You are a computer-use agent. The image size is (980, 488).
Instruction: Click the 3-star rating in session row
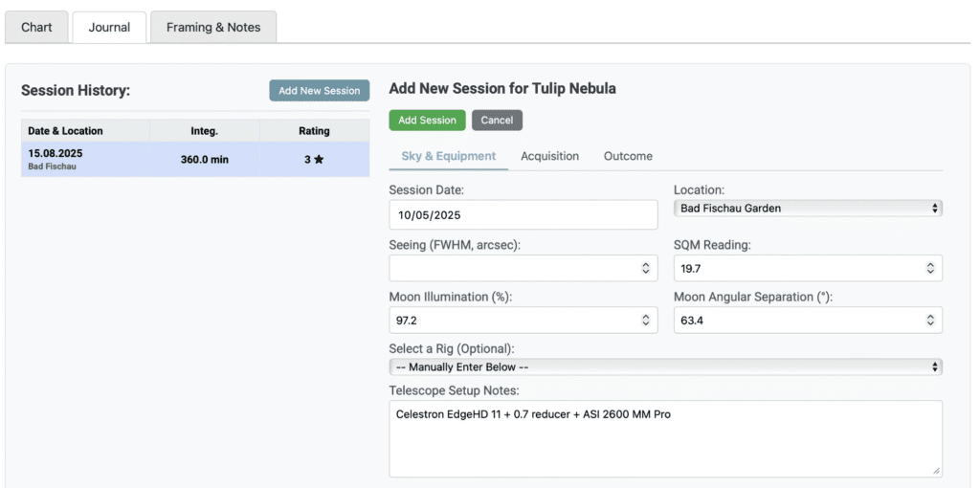click(314, 160)
